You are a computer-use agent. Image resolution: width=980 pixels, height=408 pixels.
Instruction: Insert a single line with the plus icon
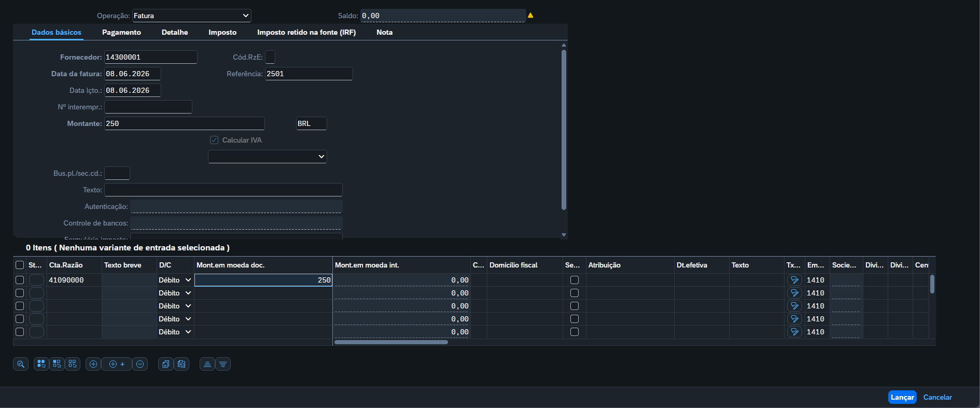point(93,364)
